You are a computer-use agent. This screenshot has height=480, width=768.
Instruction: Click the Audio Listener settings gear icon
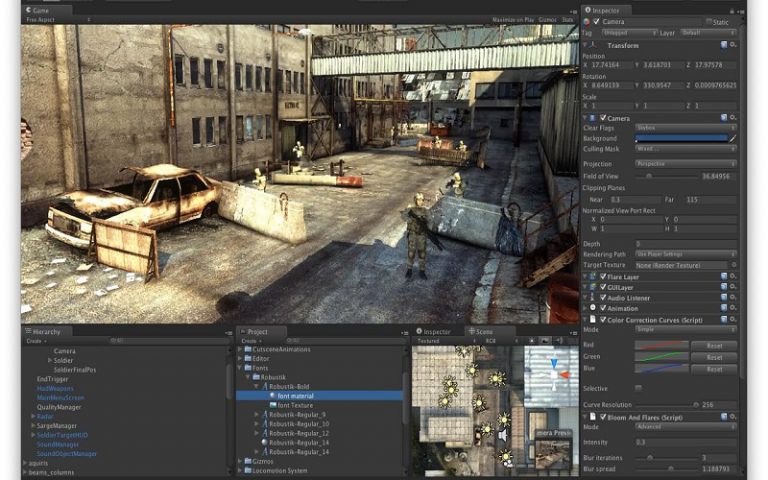pyautogui.click(x=733, y=297)
